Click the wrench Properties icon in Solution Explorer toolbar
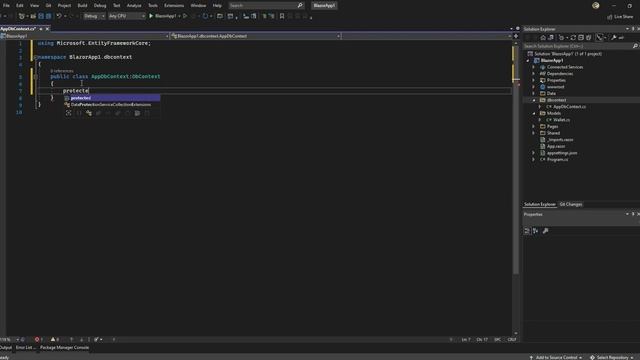The image size is (640, 360). [613, 37]
